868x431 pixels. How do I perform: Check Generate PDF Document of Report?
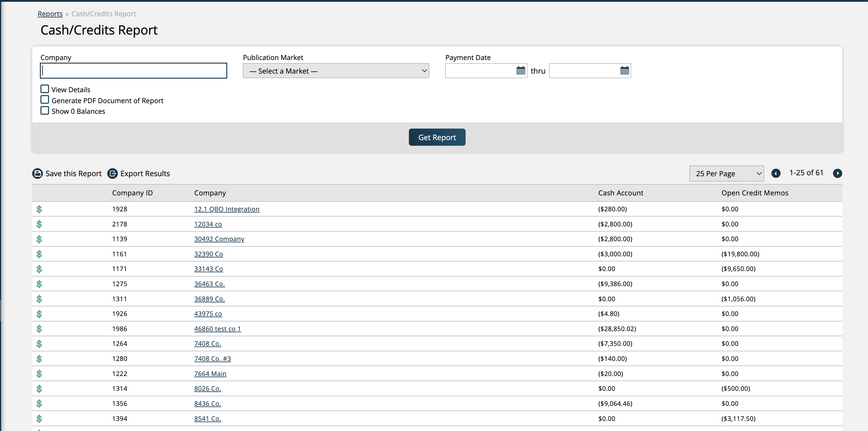[45, 100]
